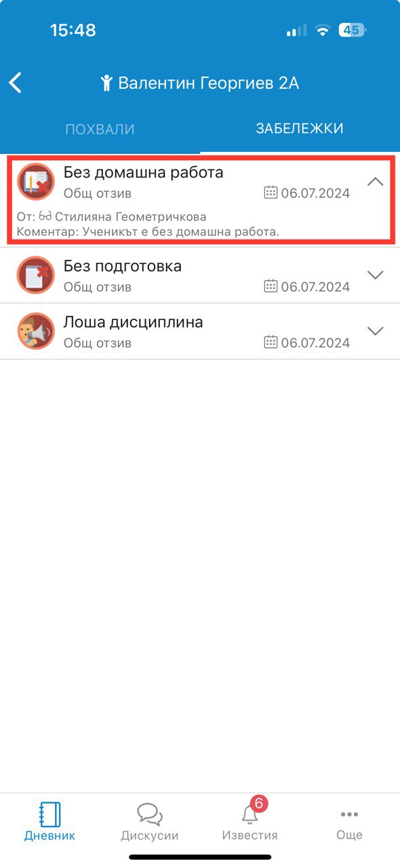
Task: Tap the Без подготовка date 06.07.2024
Action: (315, 287)
